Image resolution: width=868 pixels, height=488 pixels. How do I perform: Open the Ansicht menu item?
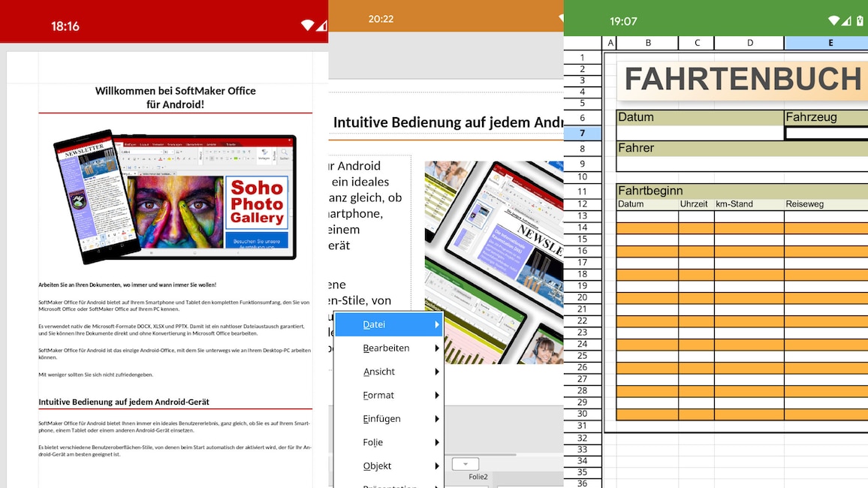379,371
